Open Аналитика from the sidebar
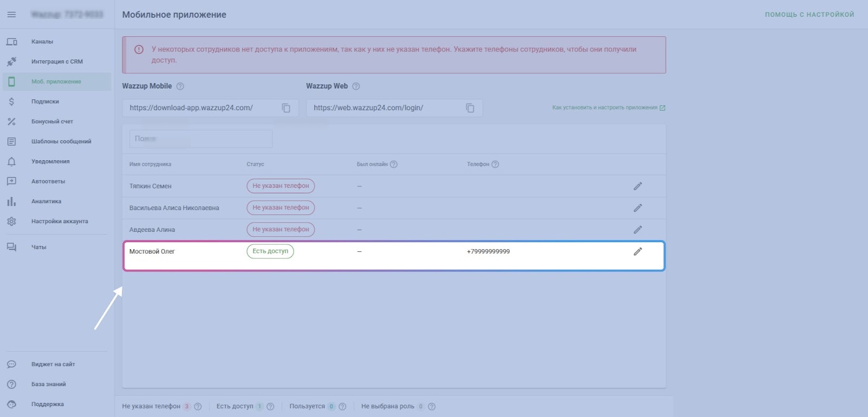The width and height of the screenshot is (868, 417). point(46,201)
